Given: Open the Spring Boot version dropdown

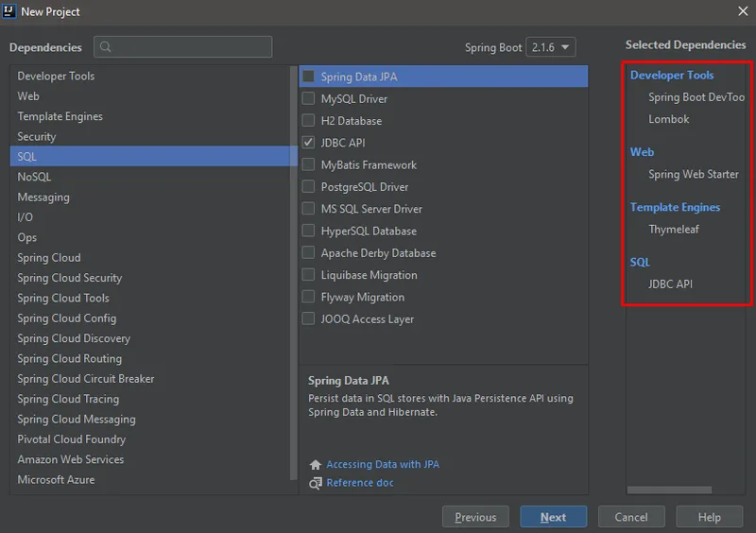Looking at the screenshot, I should 551,47.
